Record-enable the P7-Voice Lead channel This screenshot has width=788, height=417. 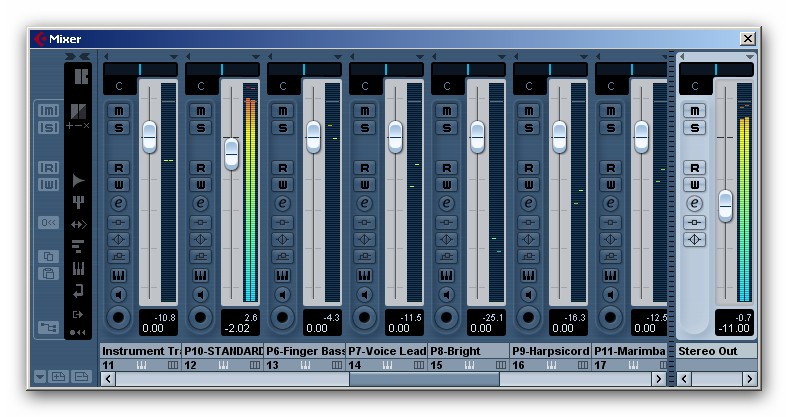(364, 318)
